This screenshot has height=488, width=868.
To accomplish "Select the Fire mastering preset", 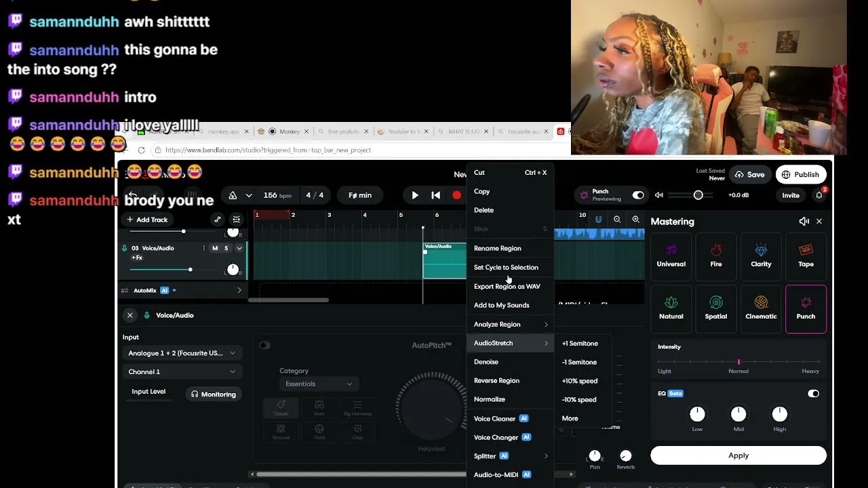I will pyautogui.click(x=716, y=257).
